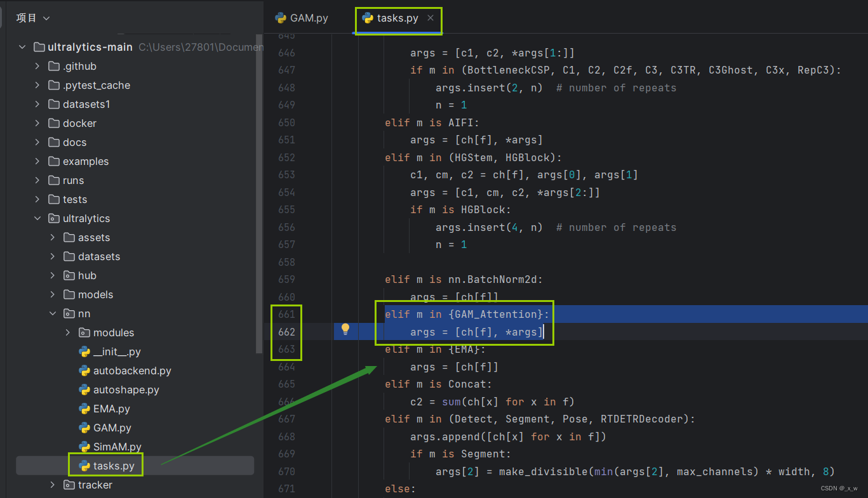This screenshot has width=868, height=498.
Task: Expand the models folder
Action: 53,294
